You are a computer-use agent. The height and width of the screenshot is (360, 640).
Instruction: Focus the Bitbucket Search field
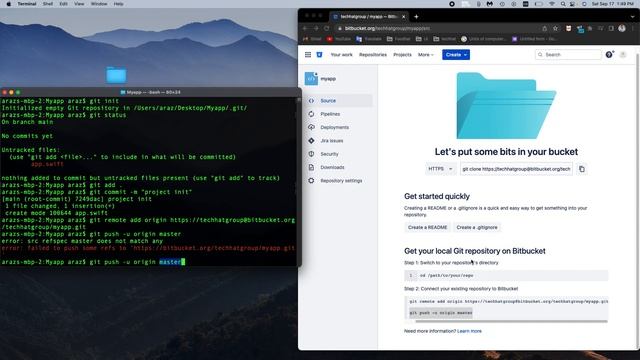pyautogui.click(x=568, y=55)
